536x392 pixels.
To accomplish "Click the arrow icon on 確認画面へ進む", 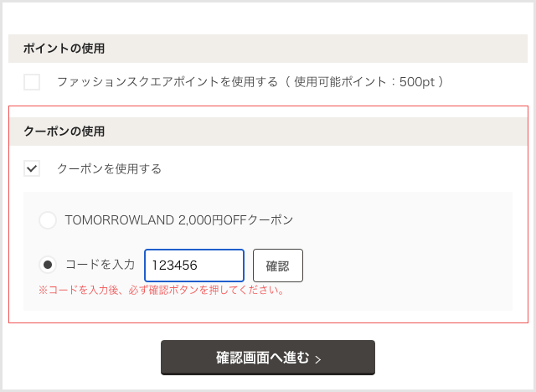I will click(317, 358).
